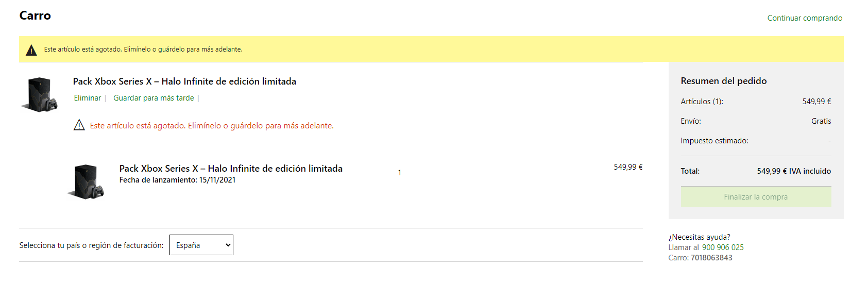The width and height of the screenshot is (868, 281).
Task: Call the 900 906 025 help number
Action: tap(723, 247)
